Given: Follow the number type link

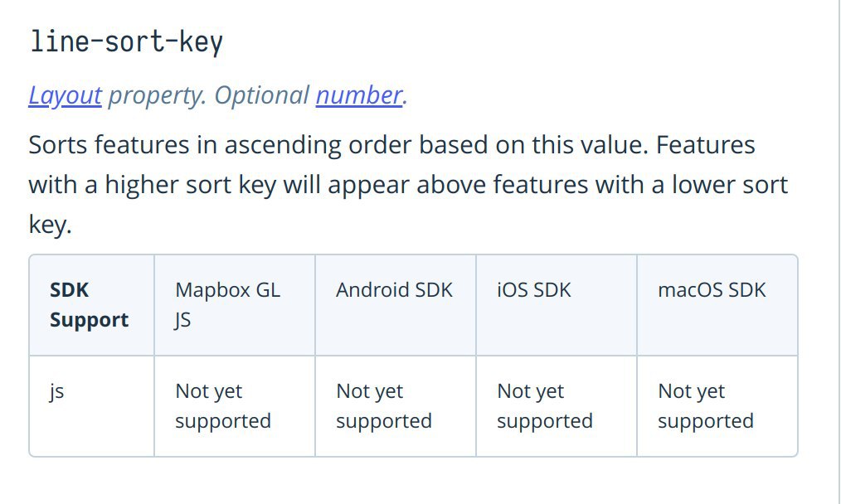Looking at the screenshot, I should pos(358,96).
